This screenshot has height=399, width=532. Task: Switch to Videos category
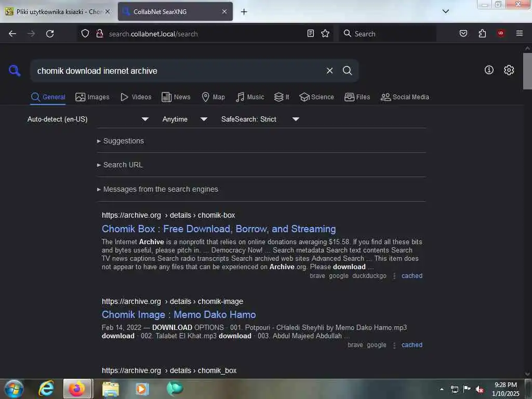pos(136,97)
